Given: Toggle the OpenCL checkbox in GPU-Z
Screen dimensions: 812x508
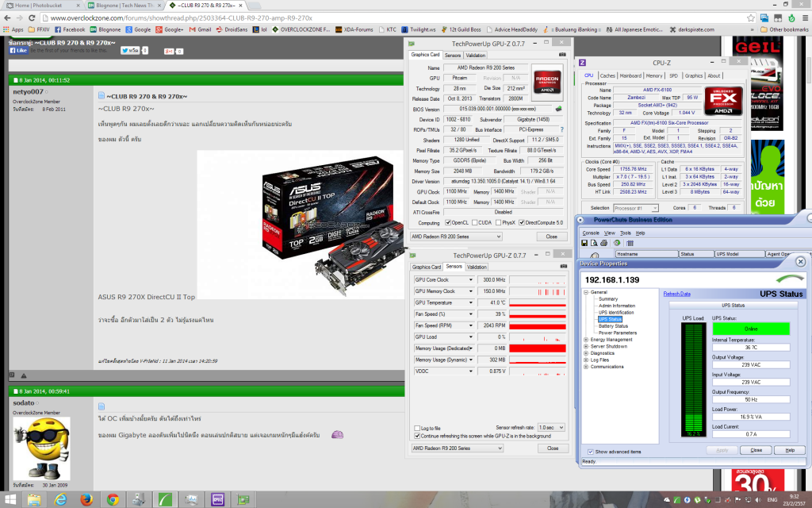Looking at the screenshot, I should click(448, 223).
